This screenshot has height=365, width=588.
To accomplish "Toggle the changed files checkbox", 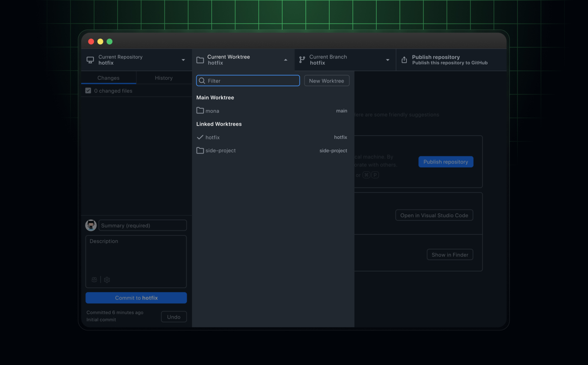I will click(x=88, y=90).
